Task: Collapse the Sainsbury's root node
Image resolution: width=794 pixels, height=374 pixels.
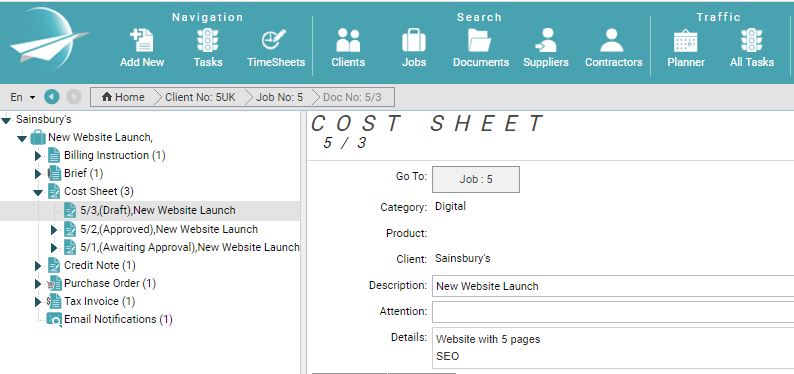Action: 6,120
